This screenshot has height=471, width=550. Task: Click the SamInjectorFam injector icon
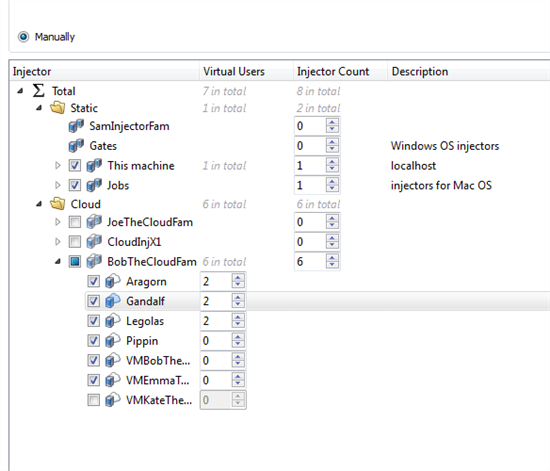(76, 126)
